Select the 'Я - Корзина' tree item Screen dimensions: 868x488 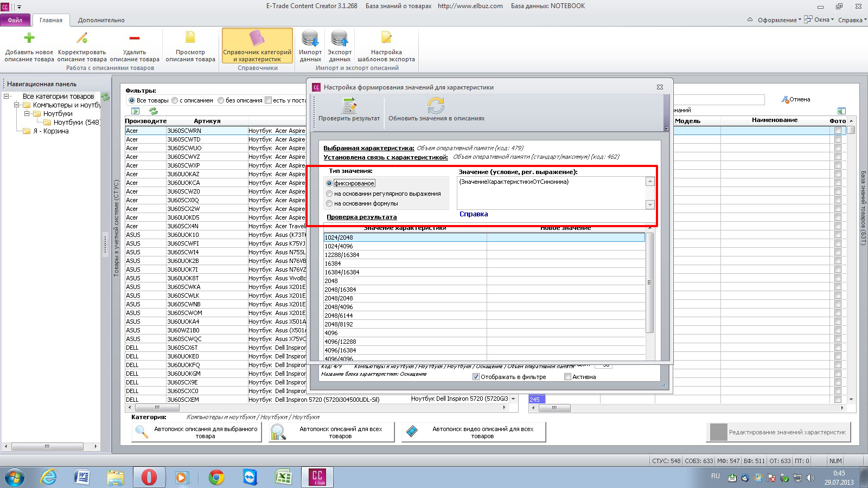tap(51, 131)
